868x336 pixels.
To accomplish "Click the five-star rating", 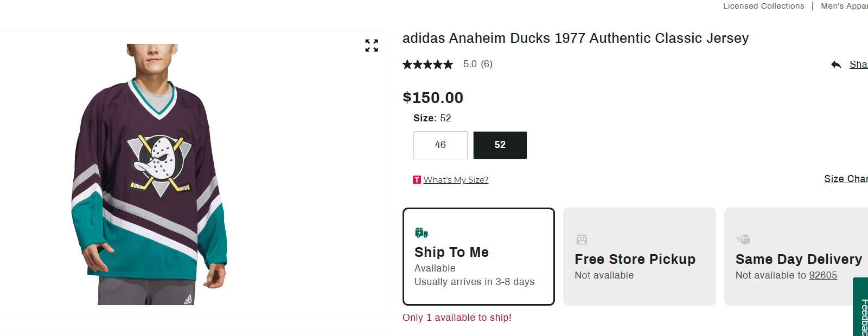I will [427, 64].
